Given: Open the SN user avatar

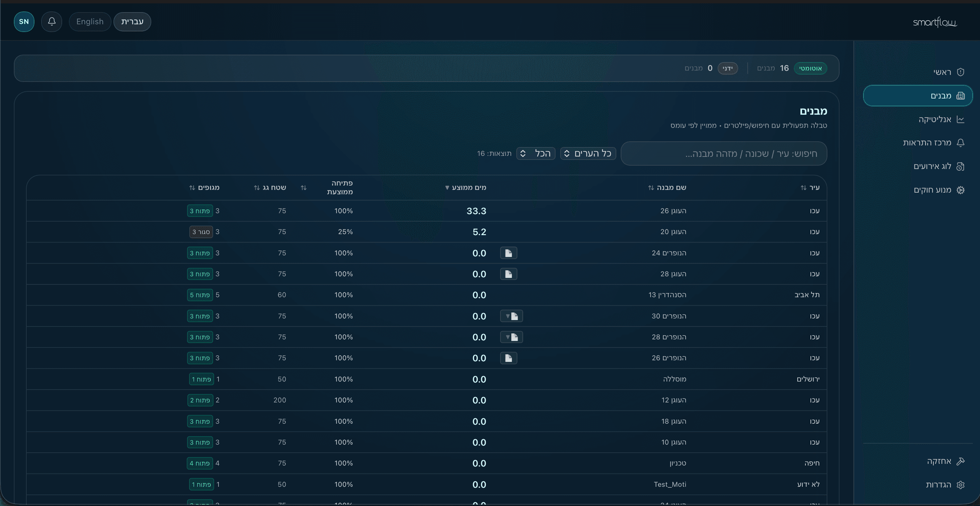Looking at the screenshot, I should click(24, 22).
